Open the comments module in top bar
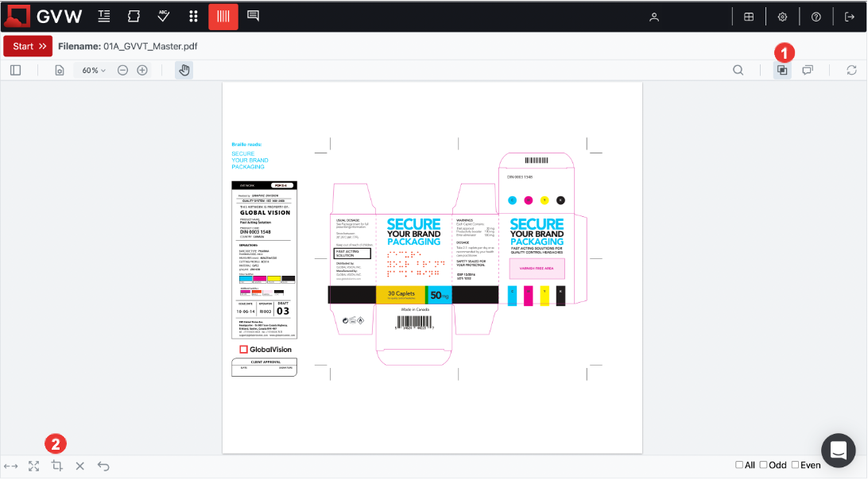The image size is (868, 480). tap(253, 17)
